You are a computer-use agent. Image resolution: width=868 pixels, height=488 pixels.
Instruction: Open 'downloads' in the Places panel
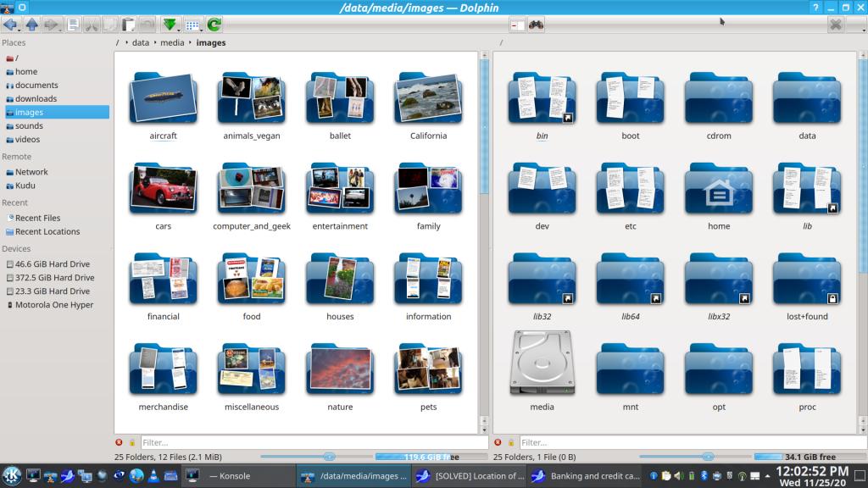point(36,98)
